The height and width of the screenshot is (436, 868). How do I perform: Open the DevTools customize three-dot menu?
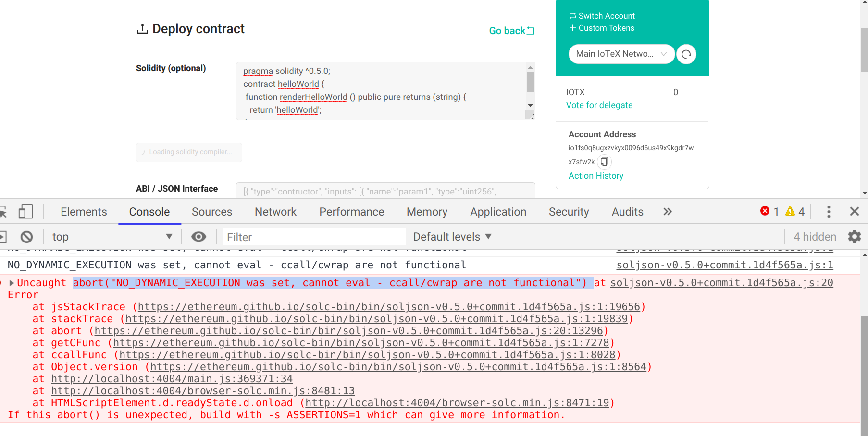click(829, 211)
